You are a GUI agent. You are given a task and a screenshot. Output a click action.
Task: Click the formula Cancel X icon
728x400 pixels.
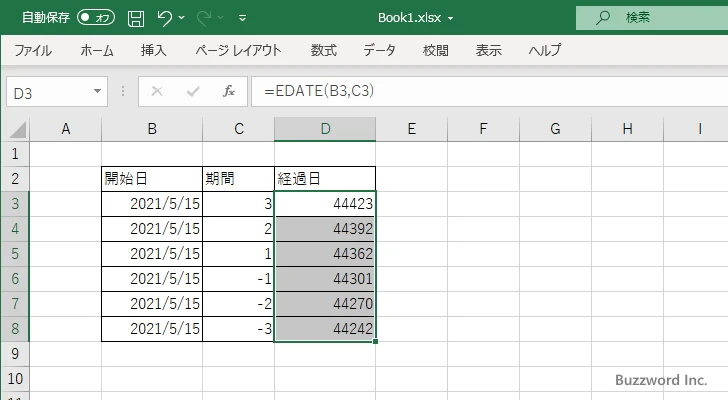(157, 91)
